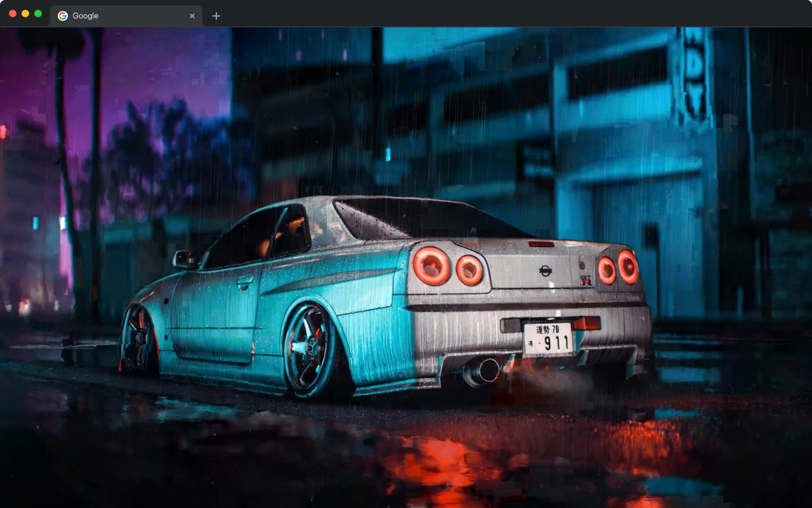Click the Google favicon on the browser tab
The height and width of the screenshot is (508, 812).
pyautogui.click(x=62, y=15)
